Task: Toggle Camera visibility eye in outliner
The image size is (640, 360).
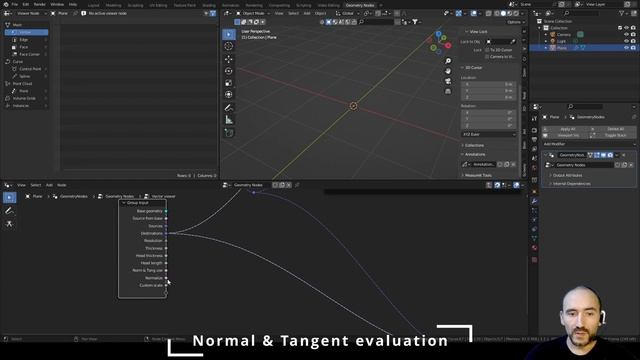Action: (x=626, y=35)
